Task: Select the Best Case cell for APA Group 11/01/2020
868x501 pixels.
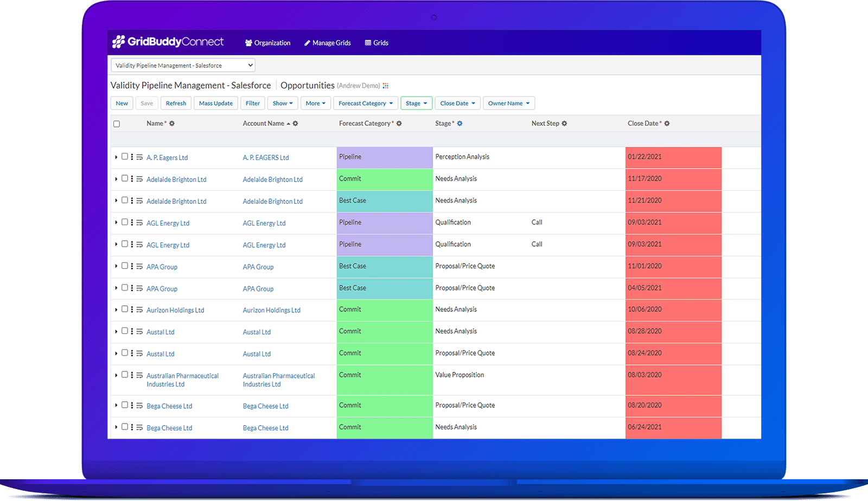Action: 385,267
